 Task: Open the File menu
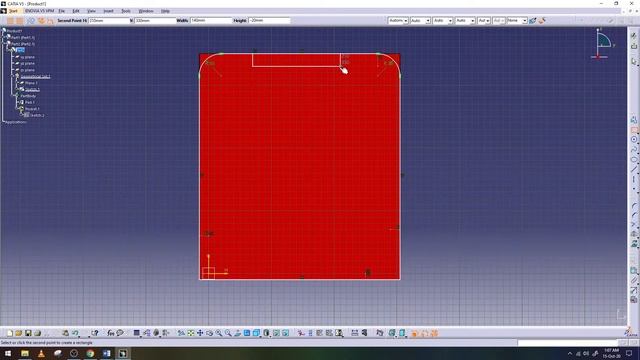(x=62, y=11)
